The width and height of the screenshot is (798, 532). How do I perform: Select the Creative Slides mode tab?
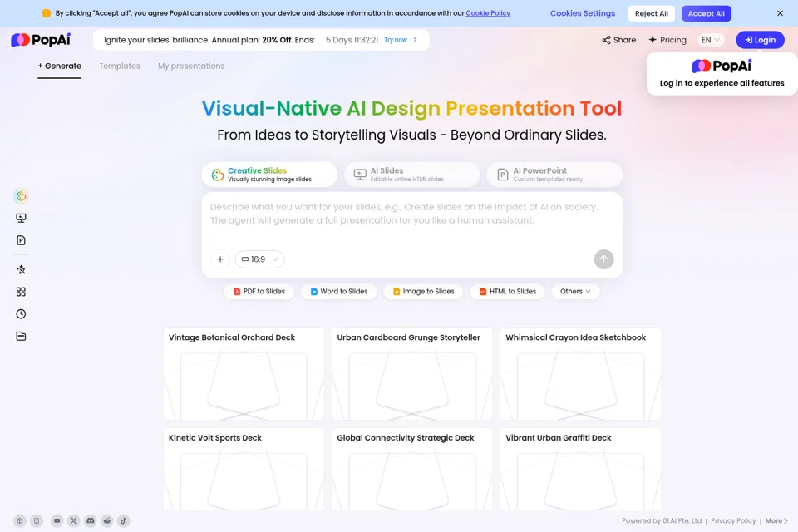tap(269, 175)
